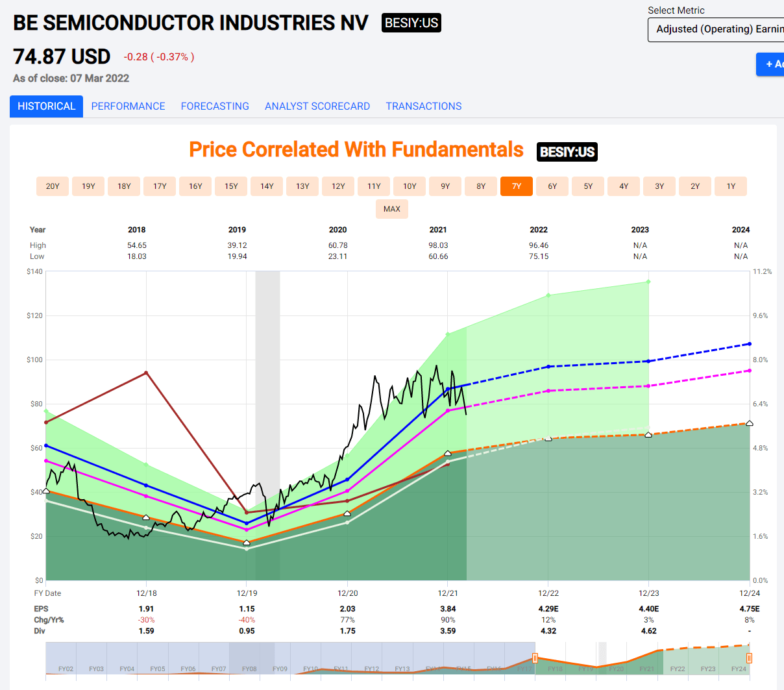
Task: Switch to the PERFORMANCE tab
Action: click(x=128, y=106)
